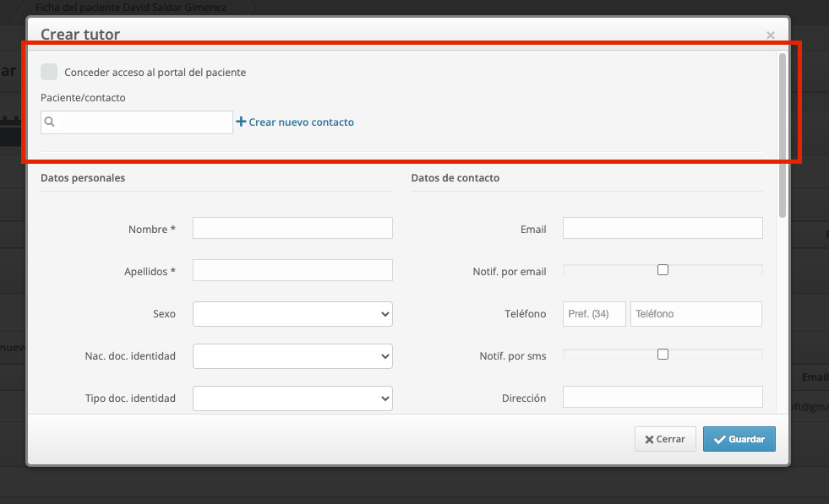
Task: Toggle the 'Notif. por email' checkbox
Action: tap(663, 270)
